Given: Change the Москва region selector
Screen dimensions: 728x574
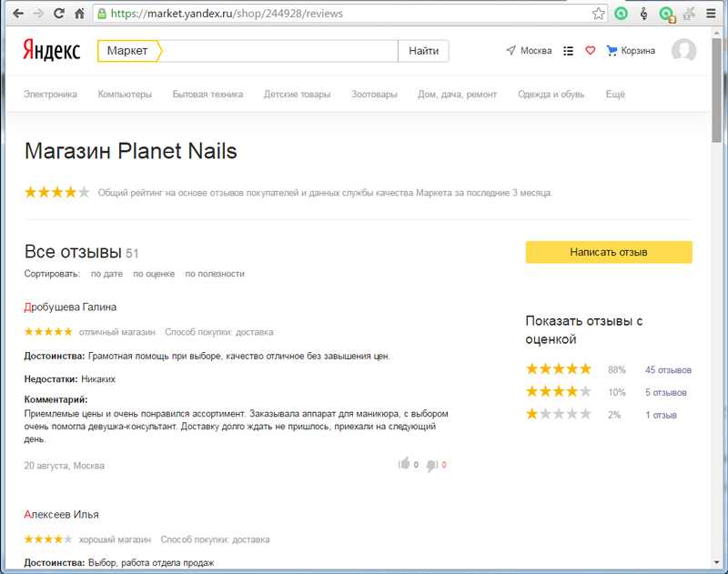Looking at the screenshot, I should pos(529,51).
